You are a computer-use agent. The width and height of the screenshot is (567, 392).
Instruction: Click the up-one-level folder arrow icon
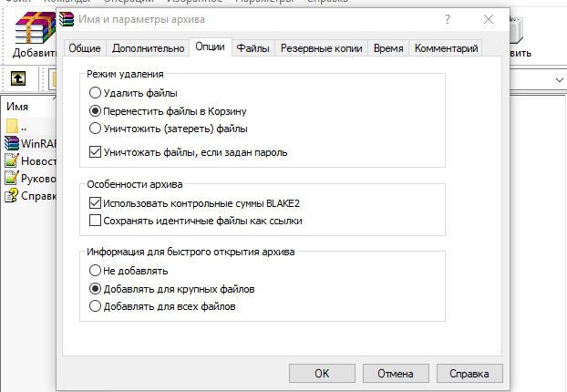point(18,78)
